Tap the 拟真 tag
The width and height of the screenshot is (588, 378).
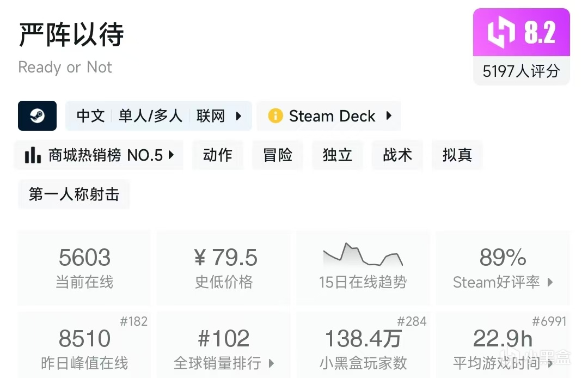point(457,155)
